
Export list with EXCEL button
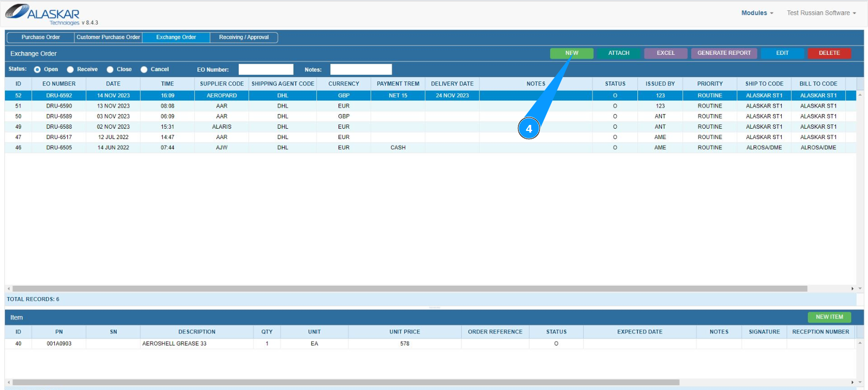[666, 53]
